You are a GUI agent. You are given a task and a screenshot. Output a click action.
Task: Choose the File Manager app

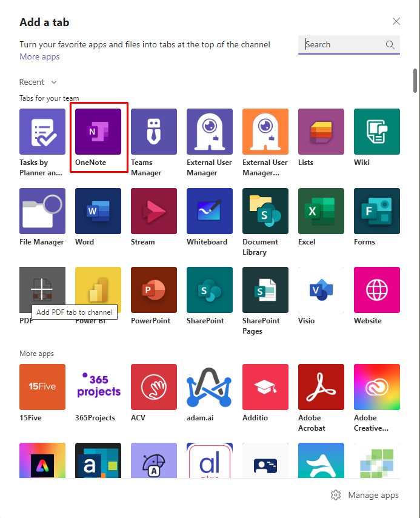42,211
